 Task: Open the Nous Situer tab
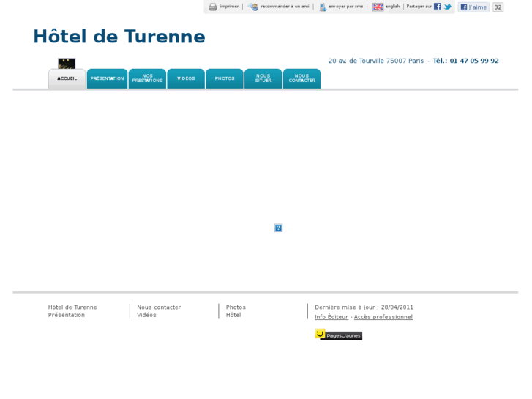click(263, 78)
